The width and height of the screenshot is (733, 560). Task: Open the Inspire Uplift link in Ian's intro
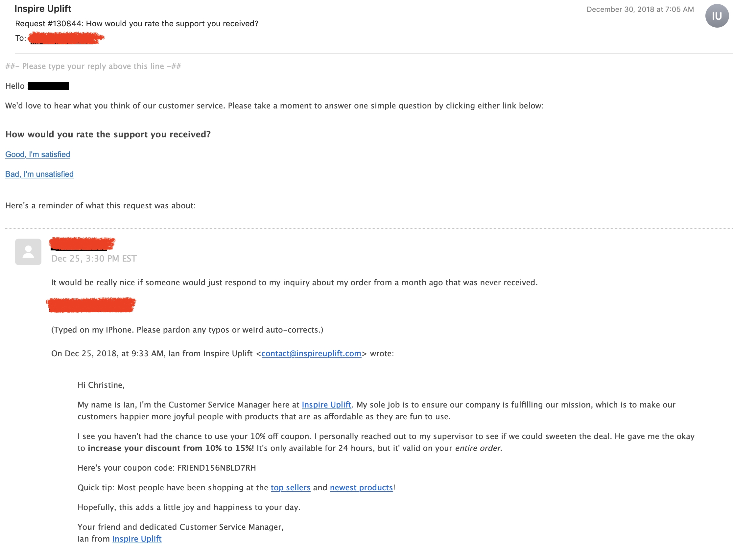(326, 405)
